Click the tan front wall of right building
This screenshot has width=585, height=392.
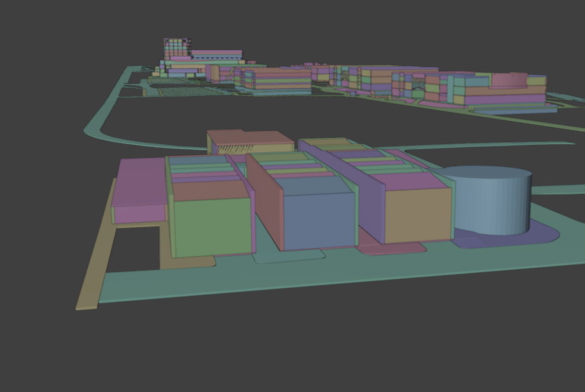click(x=417, y=216)
